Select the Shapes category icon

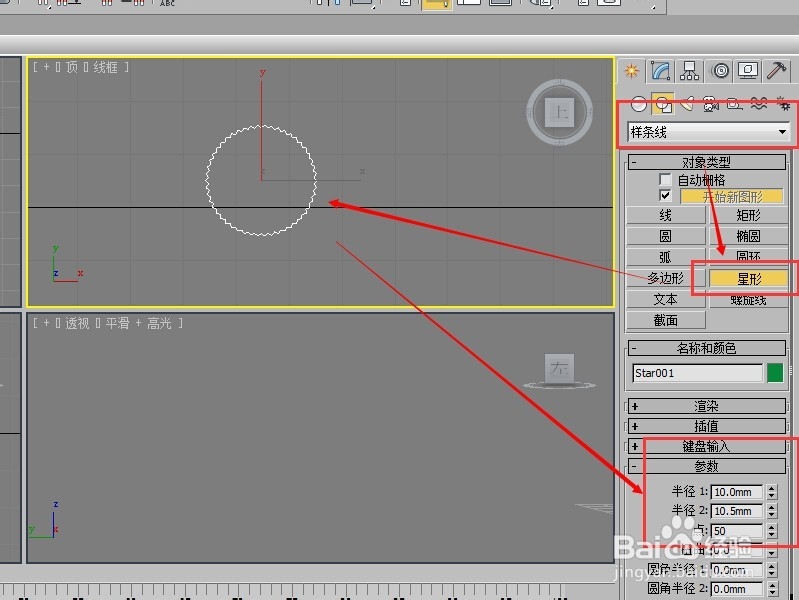[662, 104]
